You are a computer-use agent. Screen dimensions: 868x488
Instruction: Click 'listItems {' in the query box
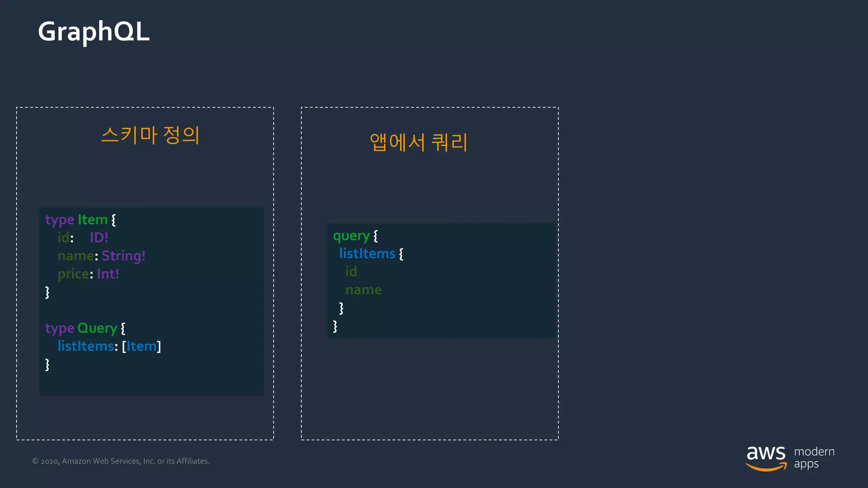click(371, 254)
